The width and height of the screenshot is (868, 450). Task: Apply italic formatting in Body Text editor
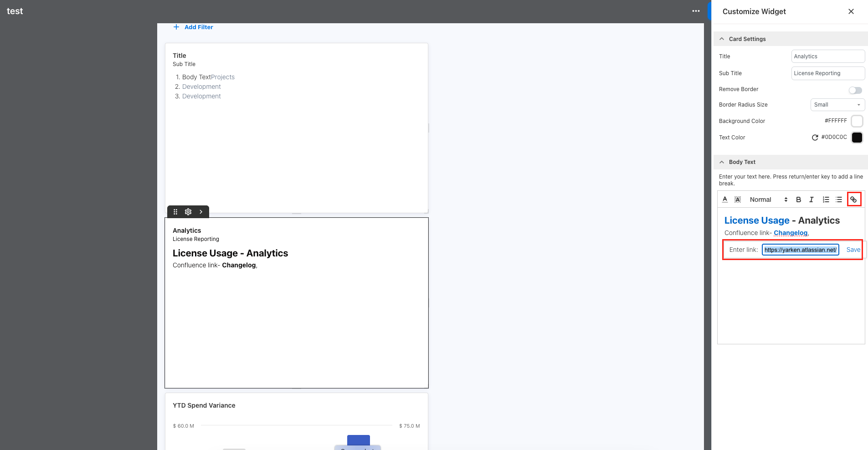(811, 199)
